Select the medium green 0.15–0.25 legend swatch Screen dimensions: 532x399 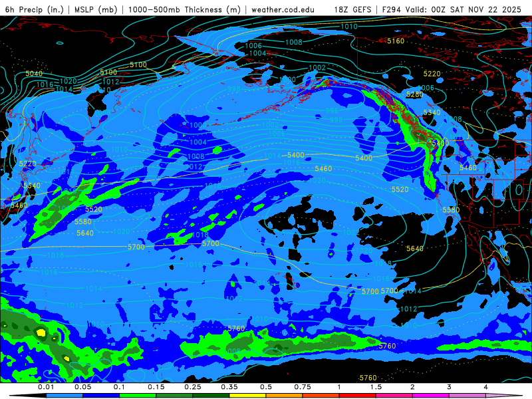coord(174,396)
